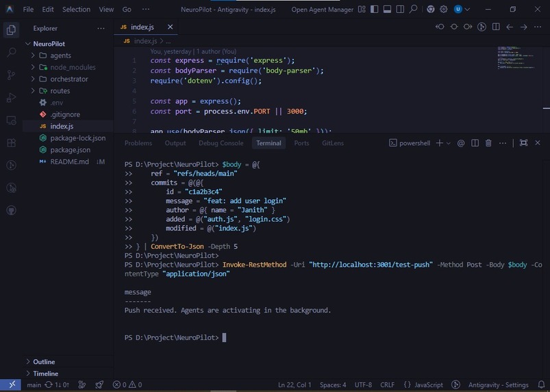Open the notifications bell
Viewport: 550px width, 392px height.
(541, 384)
